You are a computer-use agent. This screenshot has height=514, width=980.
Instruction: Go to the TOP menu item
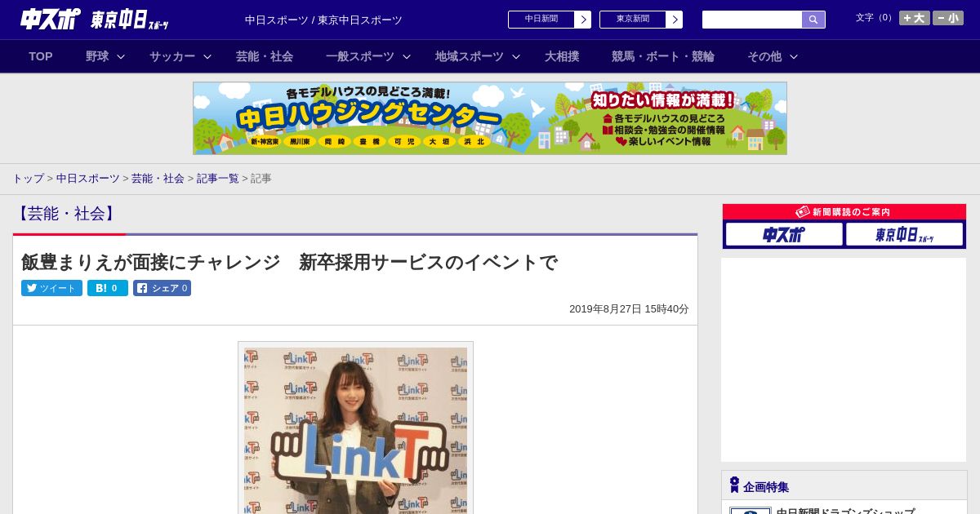(x=41, y=56)
